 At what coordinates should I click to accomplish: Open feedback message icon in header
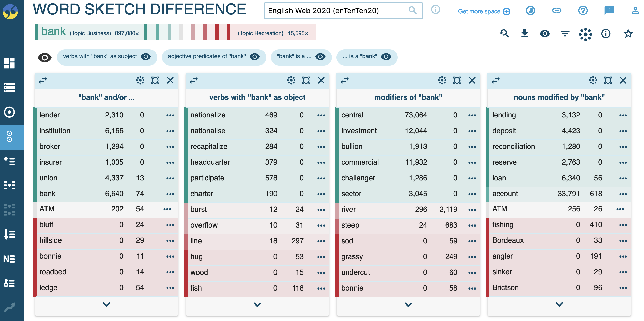[x=609, y=10]
